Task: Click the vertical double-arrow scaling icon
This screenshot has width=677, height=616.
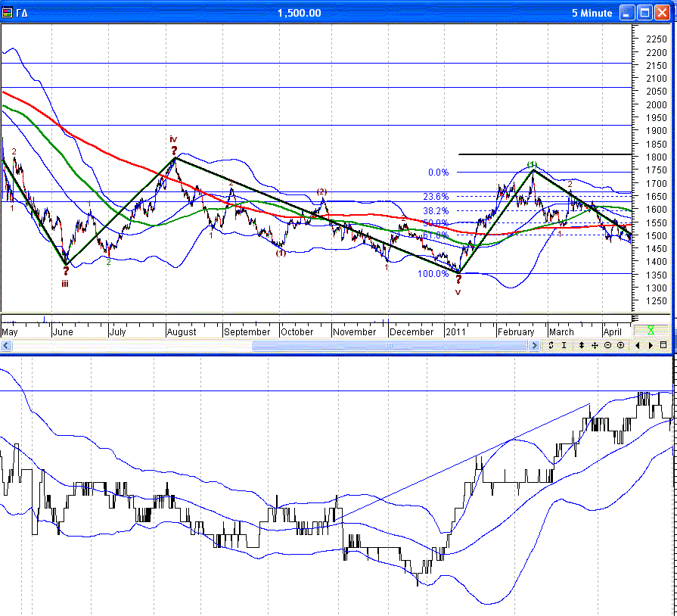Action: click(581, 345)
